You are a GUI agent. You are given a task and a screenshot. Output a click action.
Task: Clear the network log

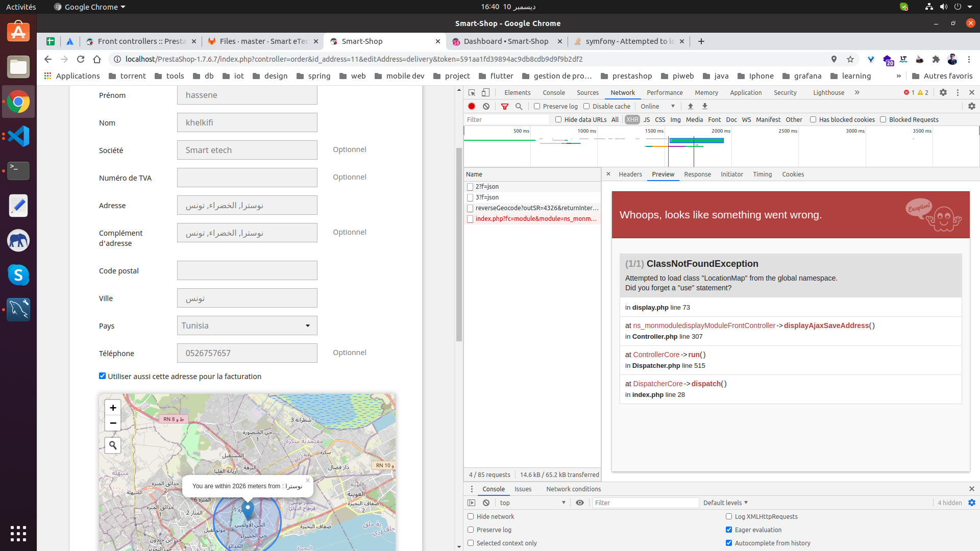(x=486, y=106)
